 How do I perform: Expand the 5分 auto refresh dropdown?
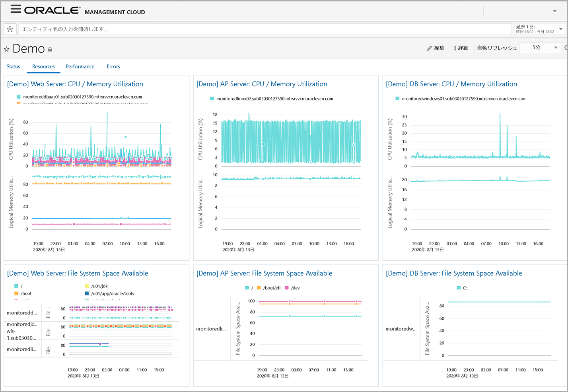click(540, 48)
